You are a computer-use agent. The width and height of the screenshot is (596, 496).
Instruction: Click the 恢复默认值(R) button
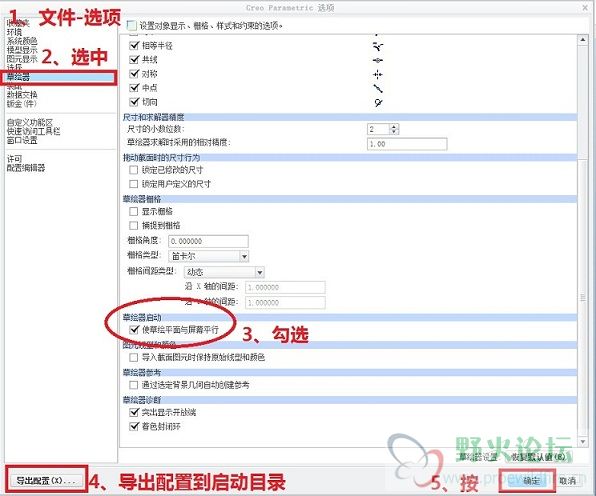pos(536,457)
